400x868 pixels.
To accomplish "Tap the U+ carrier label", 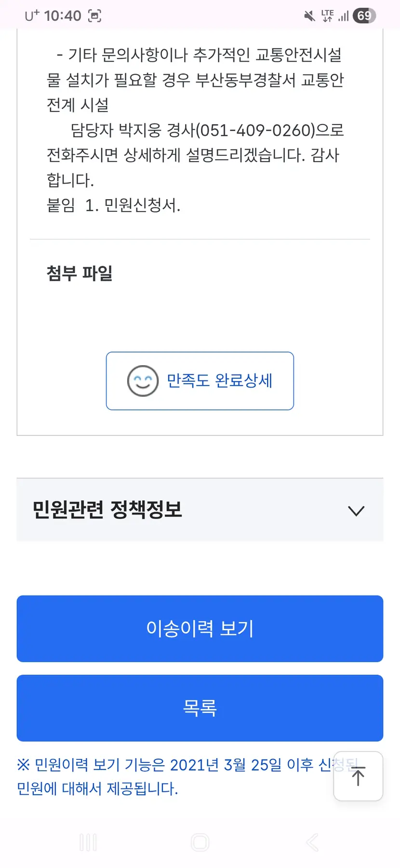I will click(x=32, y=16).
